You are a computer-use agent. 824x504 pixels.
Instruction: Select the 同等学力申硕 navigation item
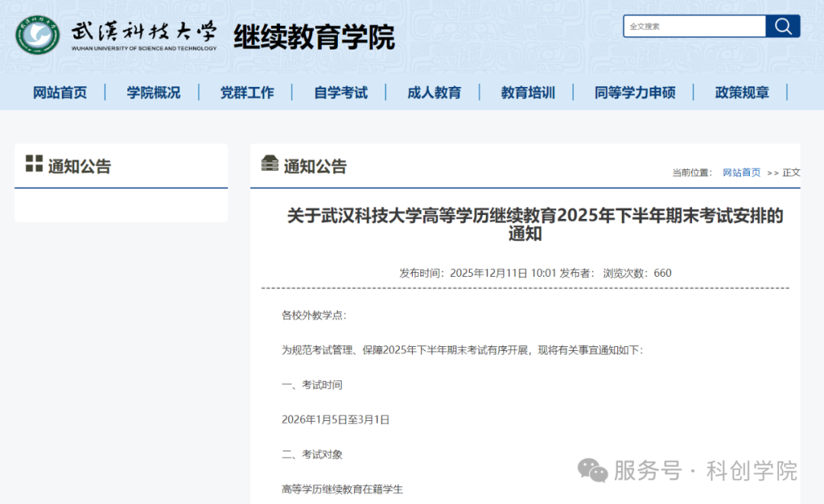635,92
